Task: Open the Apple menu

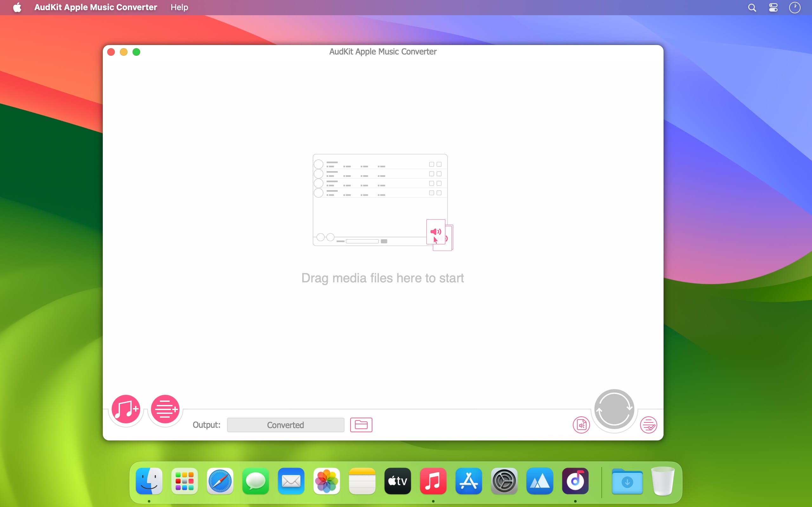Action: 17,7
